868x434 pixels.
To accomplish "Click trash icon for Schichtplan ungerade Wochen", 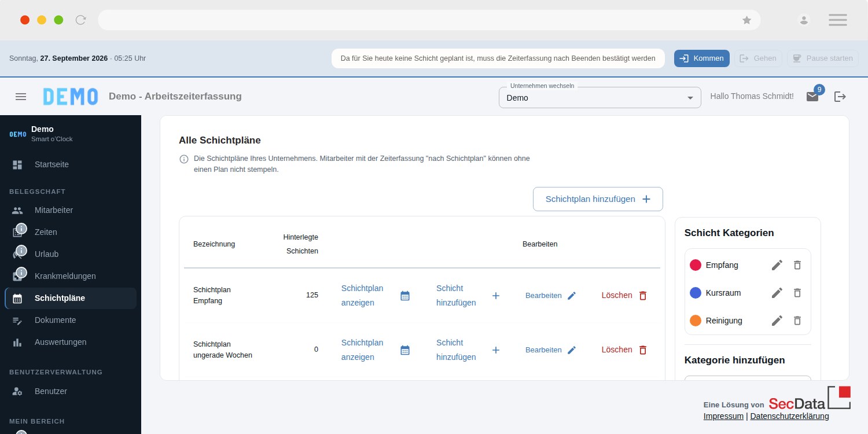I will pyautogui.click(x=643, y=350).
